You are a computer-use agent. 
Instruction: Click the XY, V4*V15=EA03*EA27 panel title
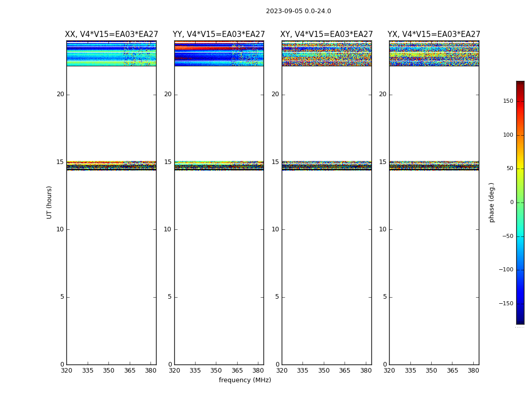(x=326, y=34)
